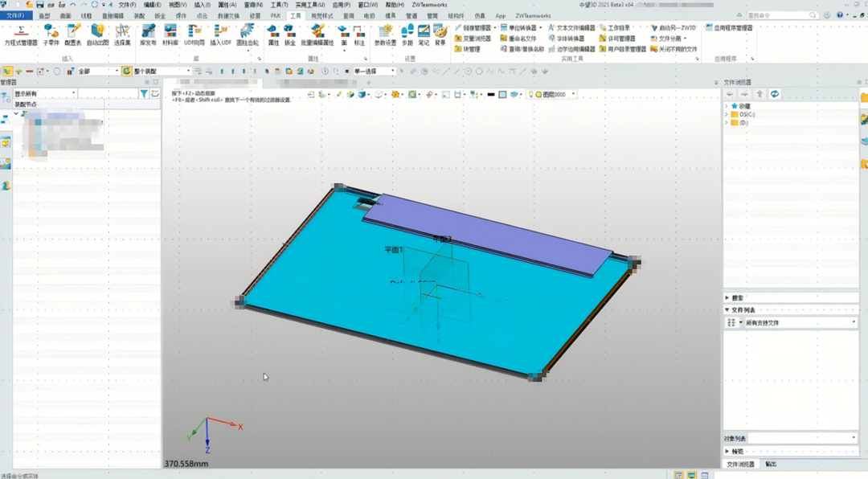The width and height of the screenshot is (868, 479).
Task: Open the 方程式管理器 equation manager
Action: [21, 34]
